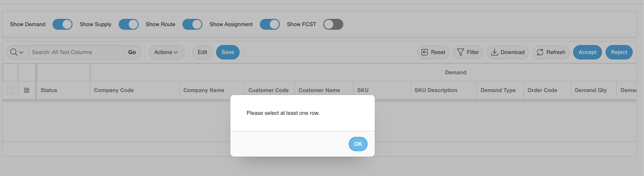Check the select-all rows checkbox

click(x=10, y=90)
